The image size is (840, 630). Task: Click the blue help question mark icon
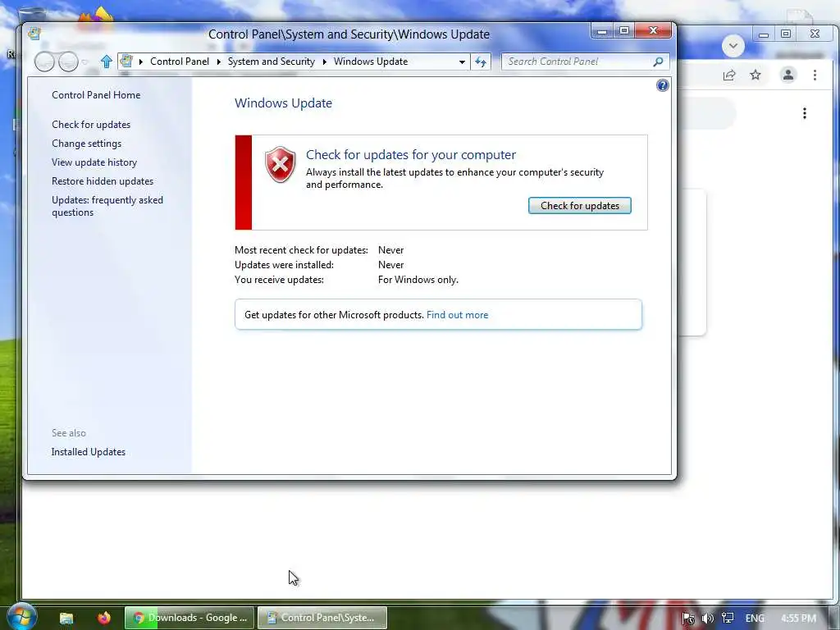point(663,85)
